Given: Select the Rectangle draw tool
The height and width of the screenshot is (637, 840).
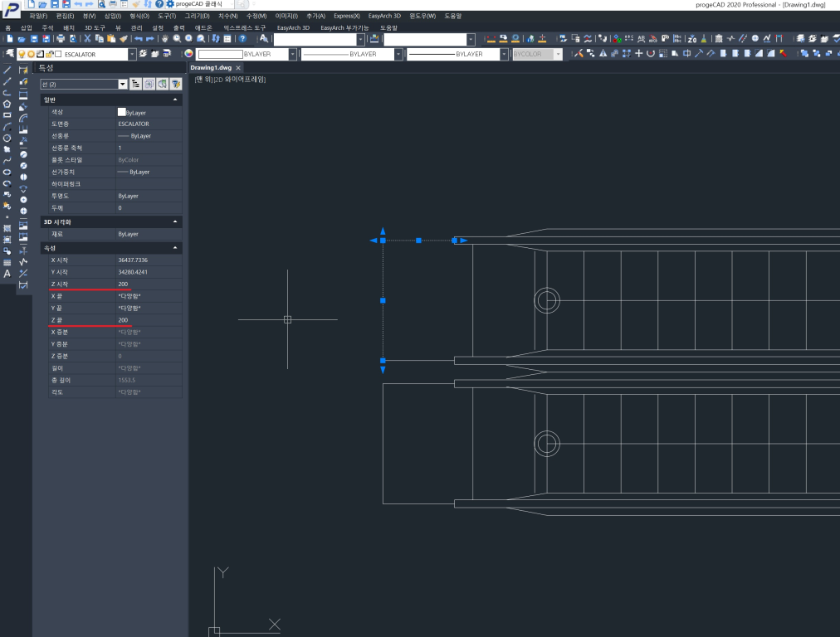Looking at the screenshot, I should (x=7, y=115).
